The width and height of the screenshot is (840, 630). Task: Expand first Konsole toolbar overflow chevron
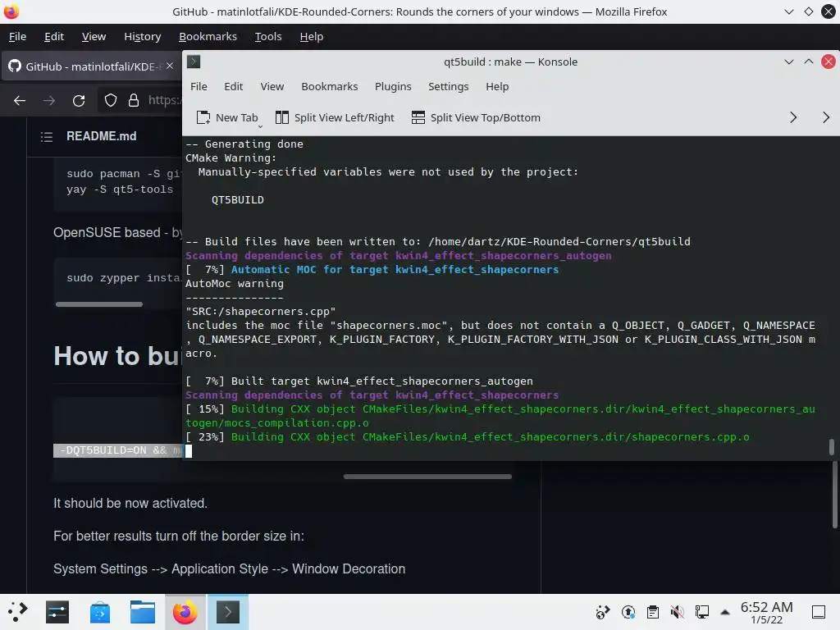click(x=793, y=117)
